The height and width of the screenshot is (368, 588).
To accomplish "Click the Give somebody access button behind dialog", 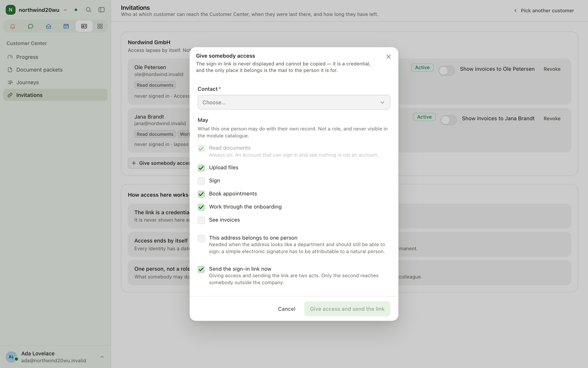I will tap(159, 163).
